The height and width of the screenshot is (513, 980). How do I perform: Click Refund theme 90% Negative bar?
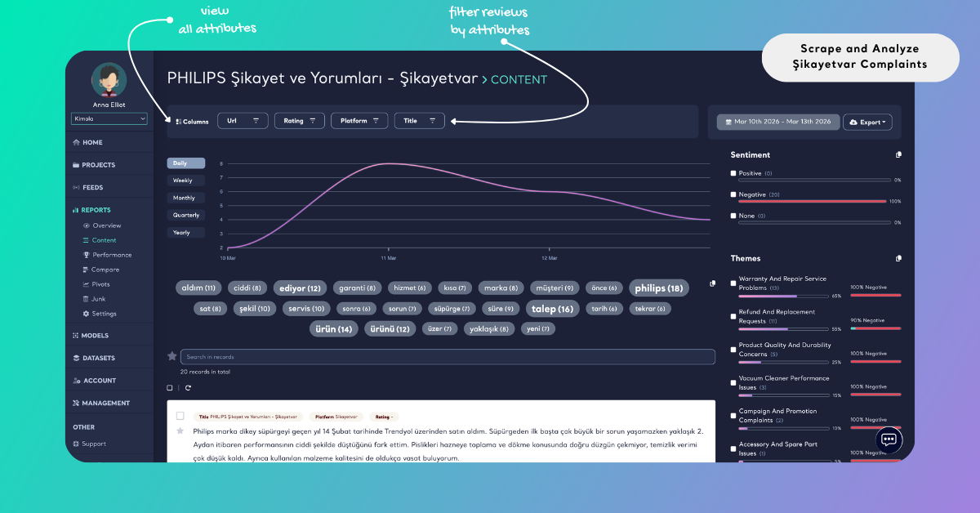pyautogui.click(x=875, y=328)
